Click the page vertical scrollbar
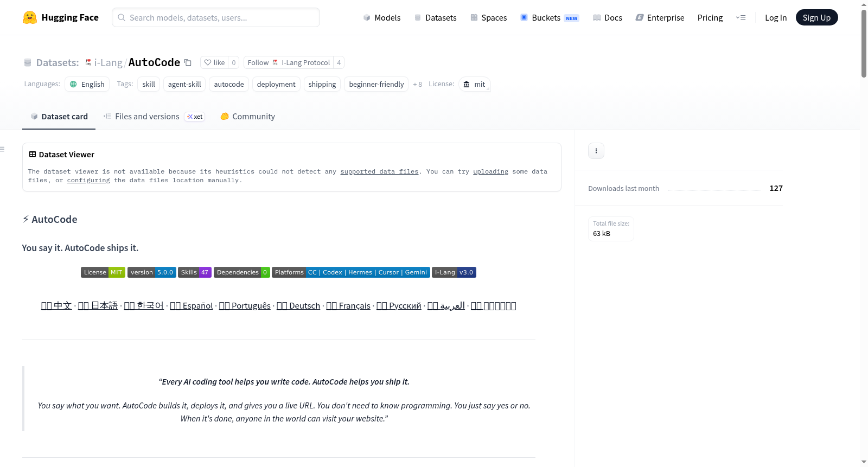The image size is (868, 467). (864, 43)
